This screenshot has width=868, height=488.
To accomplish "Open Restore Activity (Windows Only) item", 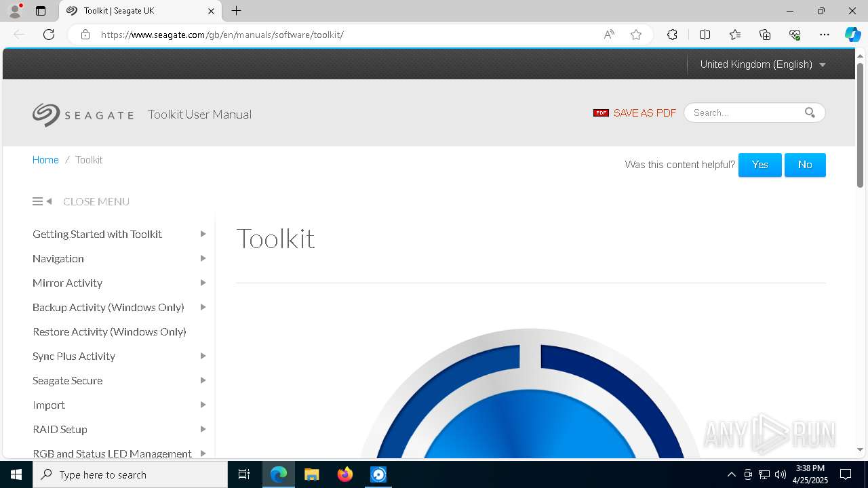I will [109, 331].
